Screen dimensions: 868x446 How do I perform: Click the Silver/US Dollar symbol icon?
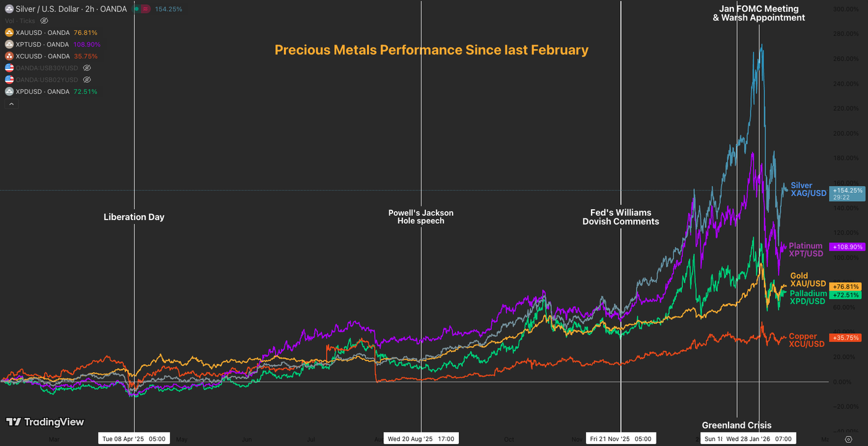point(9,9)
